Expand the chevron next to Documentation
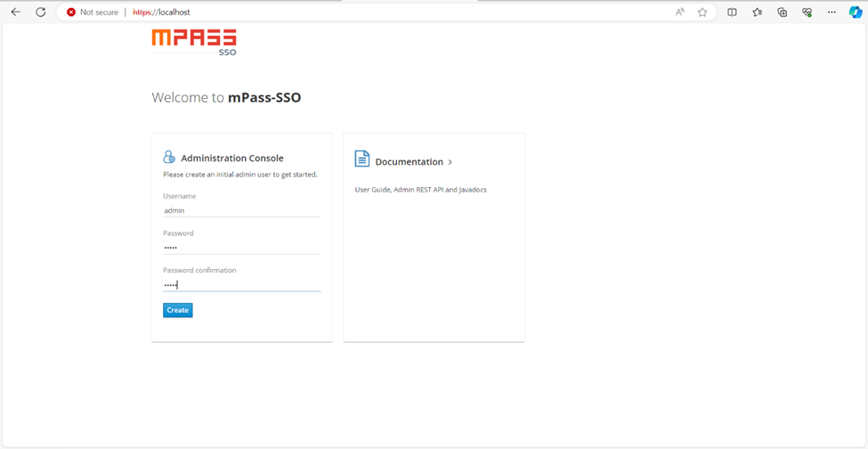868x449 pixels. pos(450,162)
